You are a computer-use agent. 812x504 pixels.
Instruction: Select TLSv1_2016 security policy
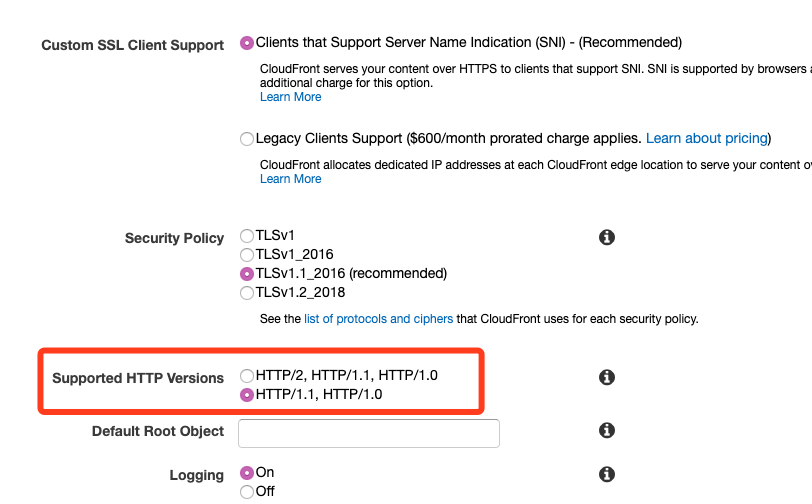pyautogui.click(x=247, y=255)
